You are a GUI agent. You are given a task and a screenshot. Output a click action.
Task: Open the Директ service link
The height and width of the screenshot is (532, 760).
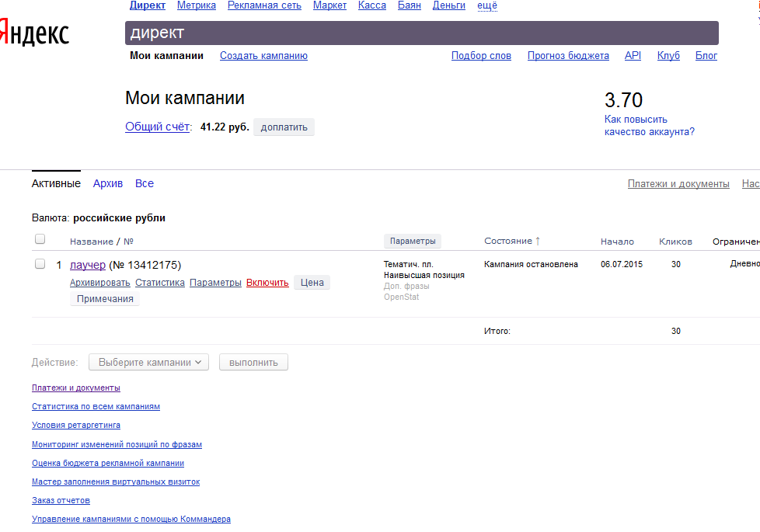148,5
